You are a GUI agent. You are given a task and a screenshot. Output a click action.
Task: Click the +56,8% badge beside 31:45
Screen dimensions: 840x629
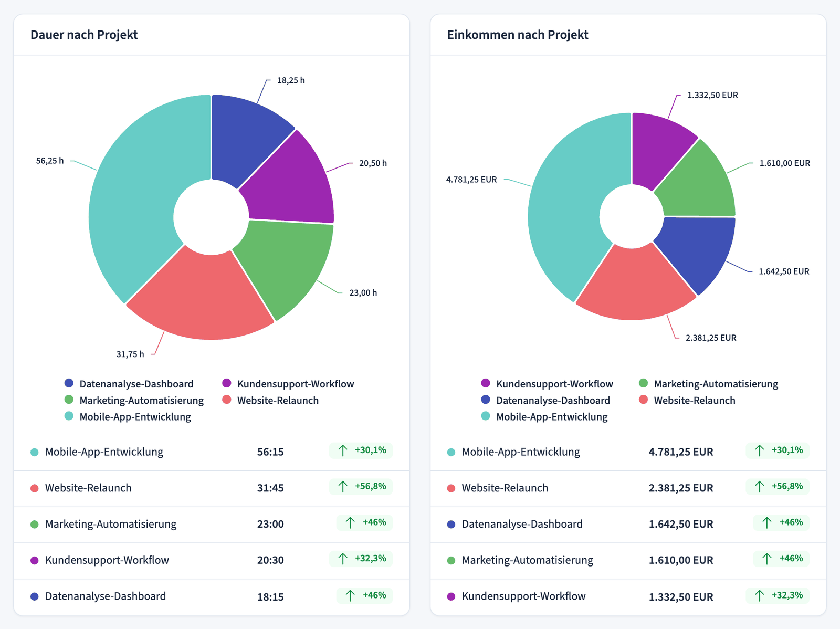[x=361, y=487]
